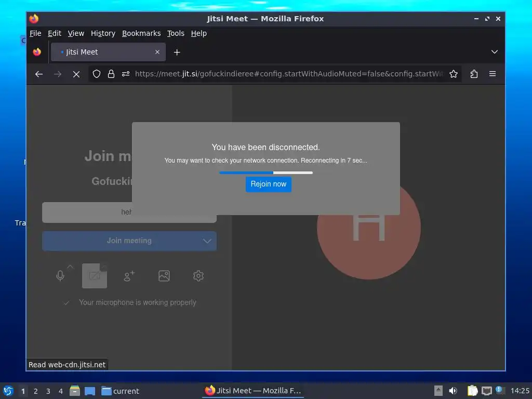Open the network status tray icon
The height and width of the screenshot is (399, 532).
coord(486,391)
